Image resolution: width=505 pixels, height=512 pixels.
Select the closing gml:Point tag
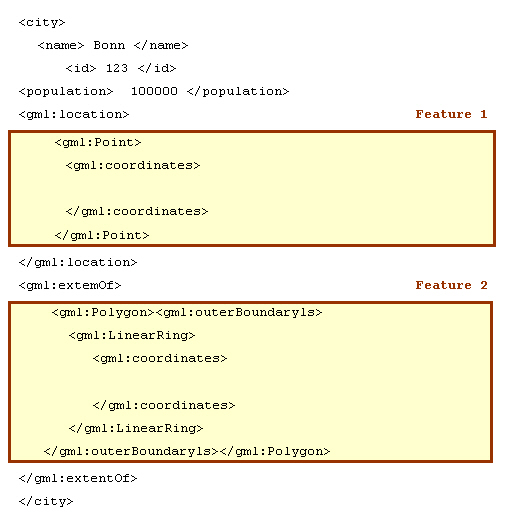point(102,236)
